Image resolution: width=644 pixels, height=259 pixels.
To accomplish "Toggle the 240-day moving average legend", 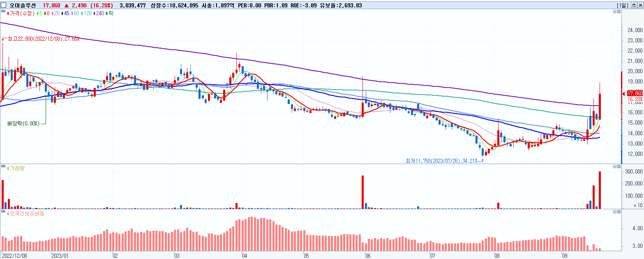I will point(99,14).
